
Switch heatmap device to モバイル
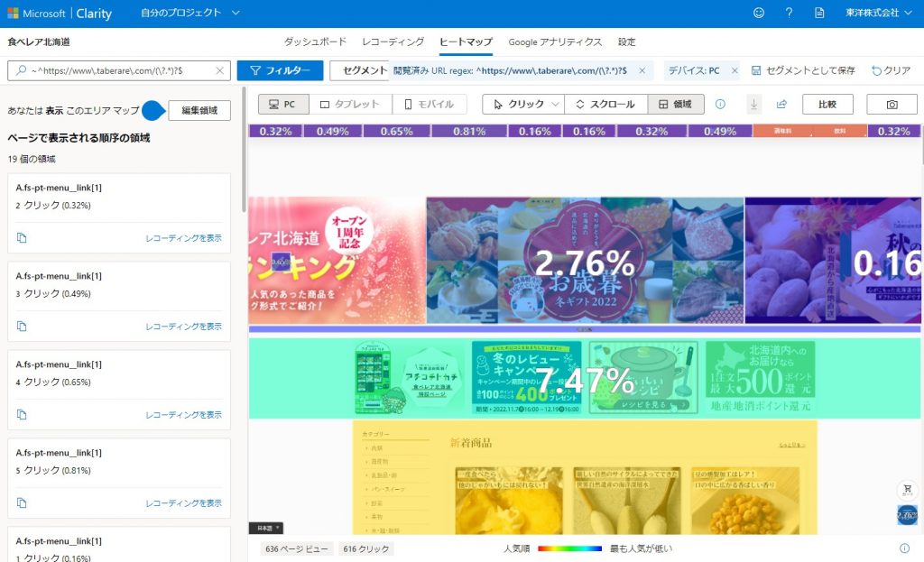click(430, 105)
